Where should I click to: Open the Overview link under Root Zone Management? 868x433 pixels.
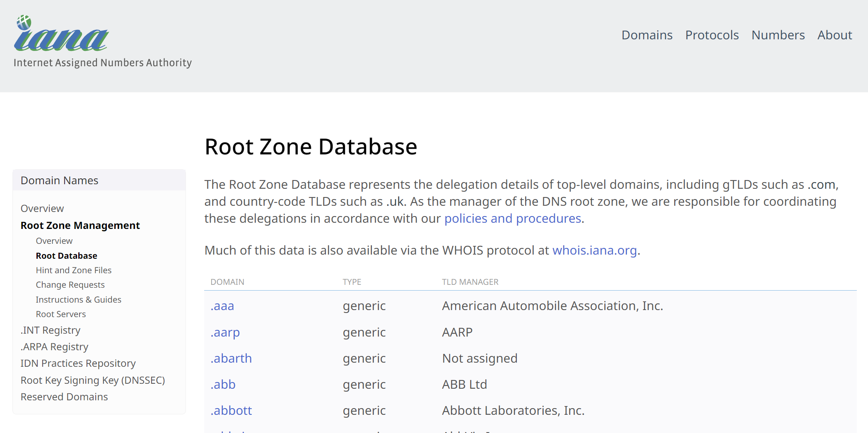point(54,241)
